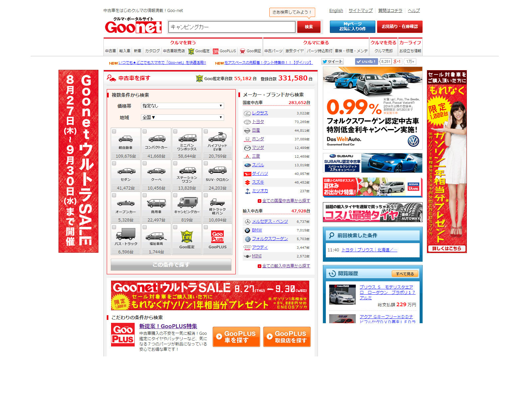Image resolution: width=532 pixels, height=399 pixels.
Task: Open the English link
Action: tap(336, 11)
